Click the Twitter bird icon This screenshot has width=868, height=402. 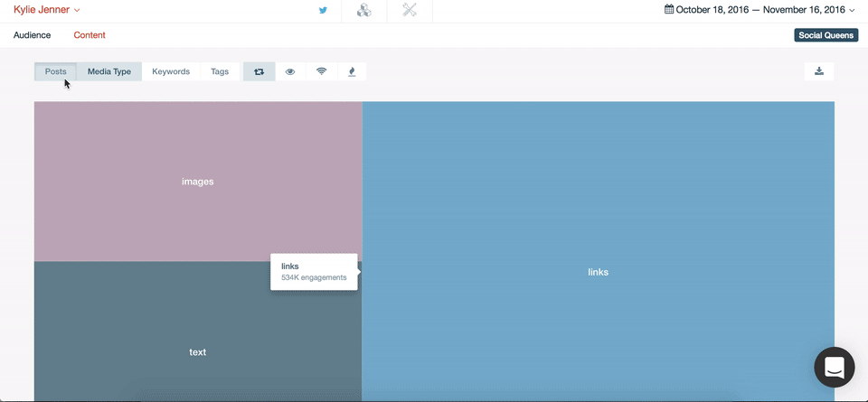pos(323,11)
